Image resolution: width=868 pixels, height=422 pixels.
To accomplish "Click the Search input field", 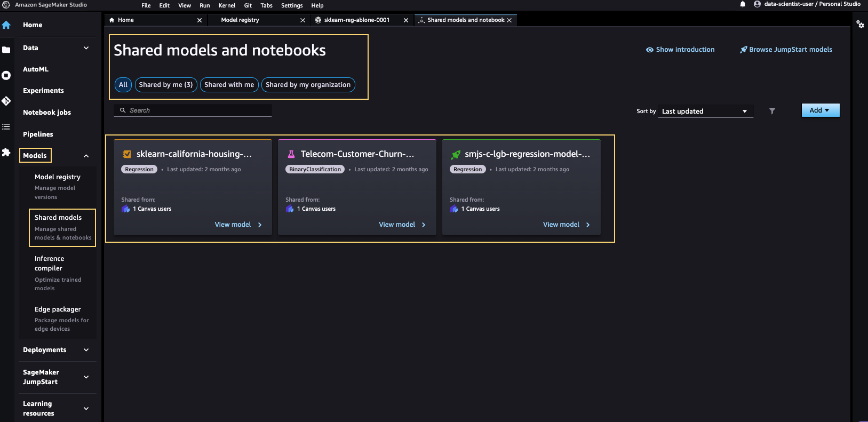I will pos(193,110).
